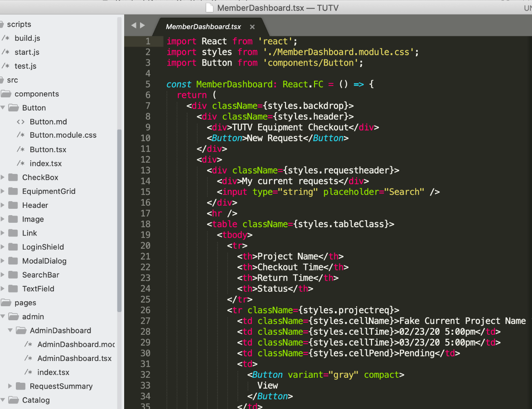Click 'View' text on line 33
The height and width of the screenshot is (409, 532).
pyautogui.click(x=267, y=385)
